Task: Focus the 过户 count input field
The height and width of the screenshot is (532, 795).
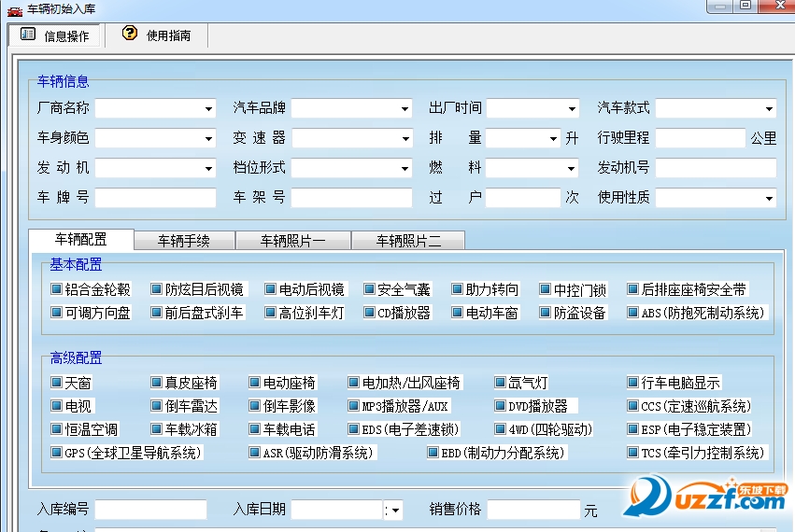Action: point(523,198)
